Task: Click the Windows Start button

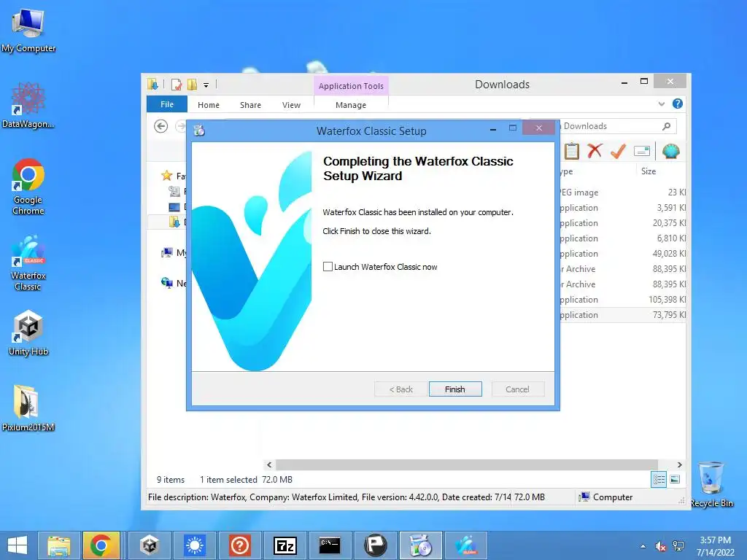Action: point(18,545)
